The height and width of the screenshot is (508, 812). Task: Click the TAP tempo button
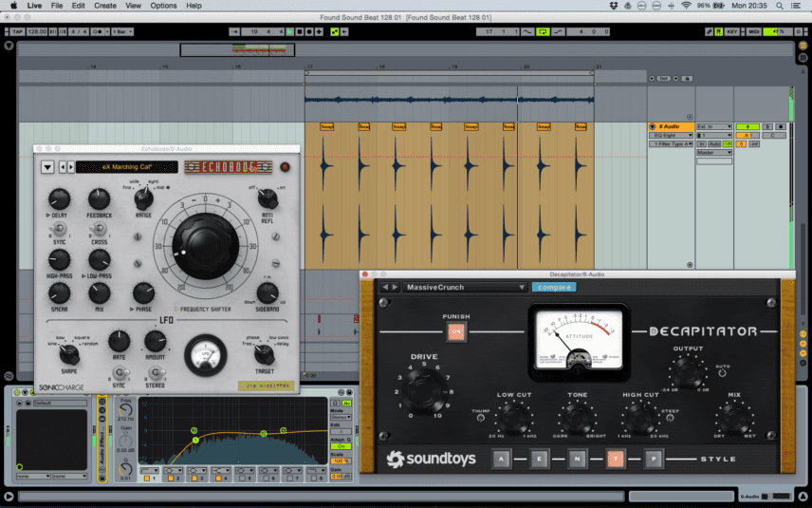18,31
